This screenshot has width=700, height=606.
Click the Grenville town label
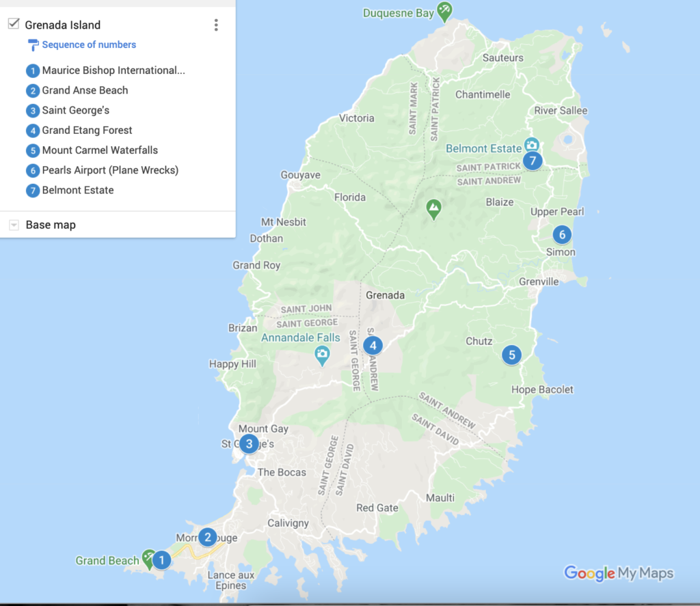(539, 281)
